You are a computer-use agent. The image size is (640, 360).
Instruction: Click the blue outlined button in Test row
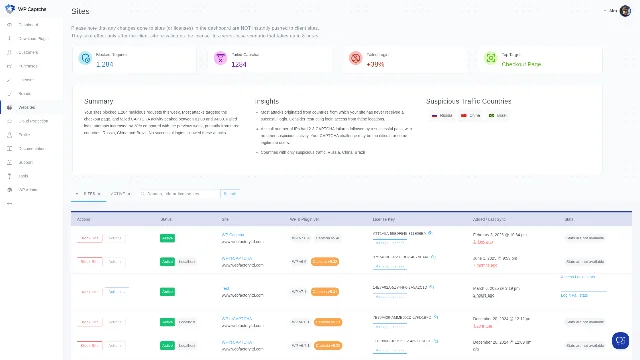click(x=117, y=292)
